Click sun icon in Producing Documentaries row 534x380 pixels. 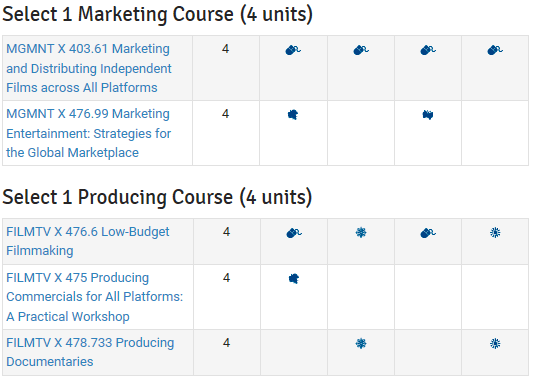point(495,343)
